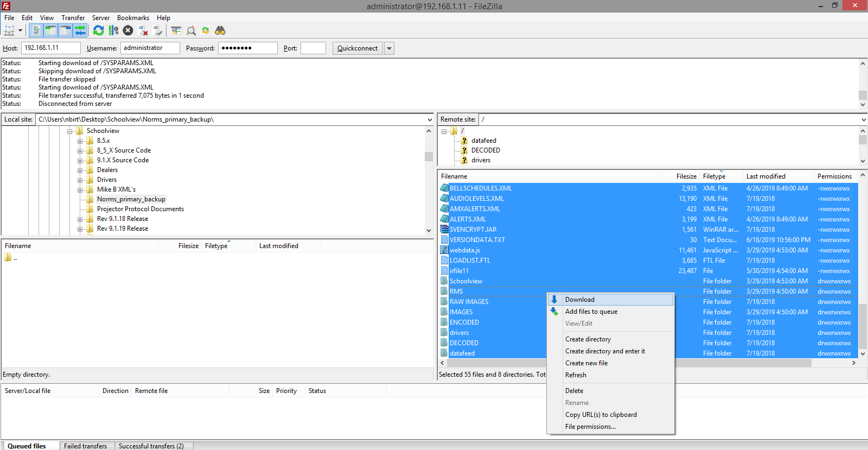Click the Process queue toolbar icon
The image size is (868, 450).
point(113,31)
